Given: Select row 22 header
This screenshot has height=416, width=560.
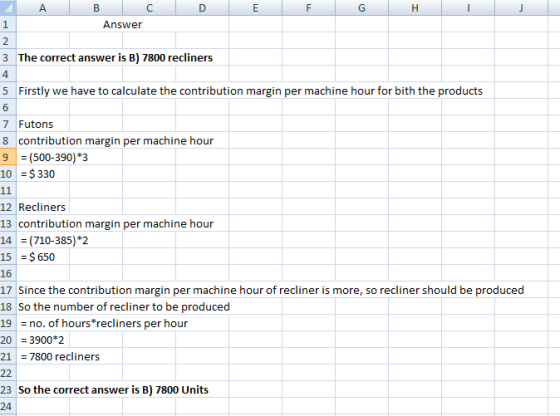Looking at the screenshot, I should (8, 373).
